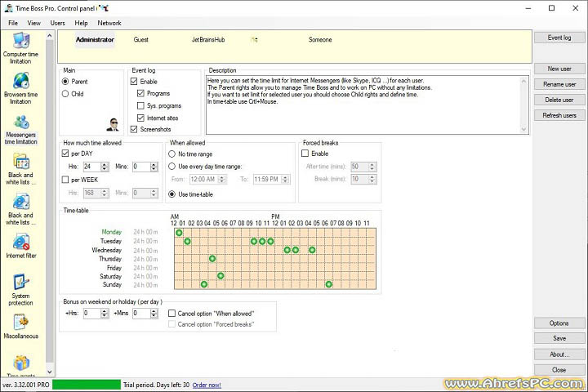Toggle Event log Enable checkbox
The height and width of the screenshot is (392, 588).
(134, 82)
